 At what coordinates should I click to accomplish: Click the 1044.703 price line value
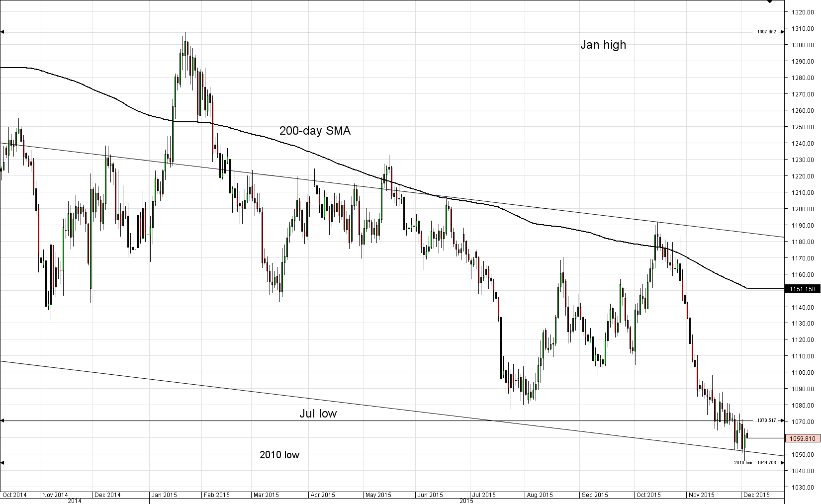click(767, 463)
